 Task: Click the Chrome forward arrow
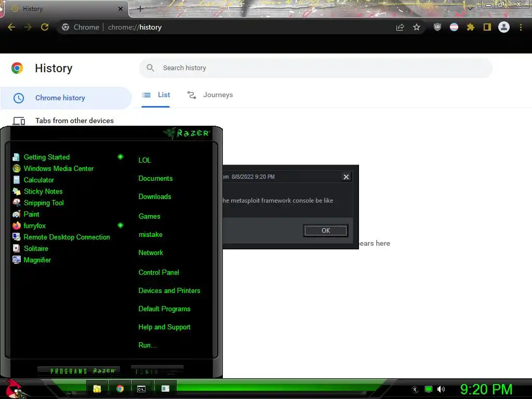point(28,27)
